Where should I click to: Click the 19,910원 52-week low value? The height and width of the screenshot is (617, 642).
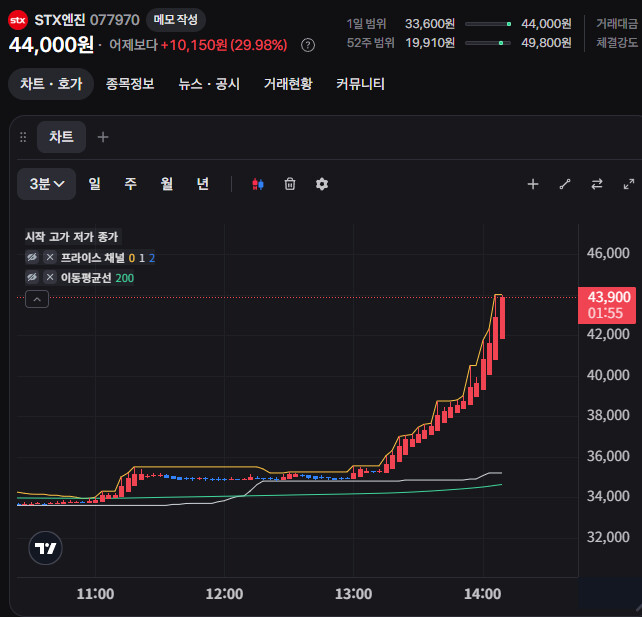[x=430, y=43]
